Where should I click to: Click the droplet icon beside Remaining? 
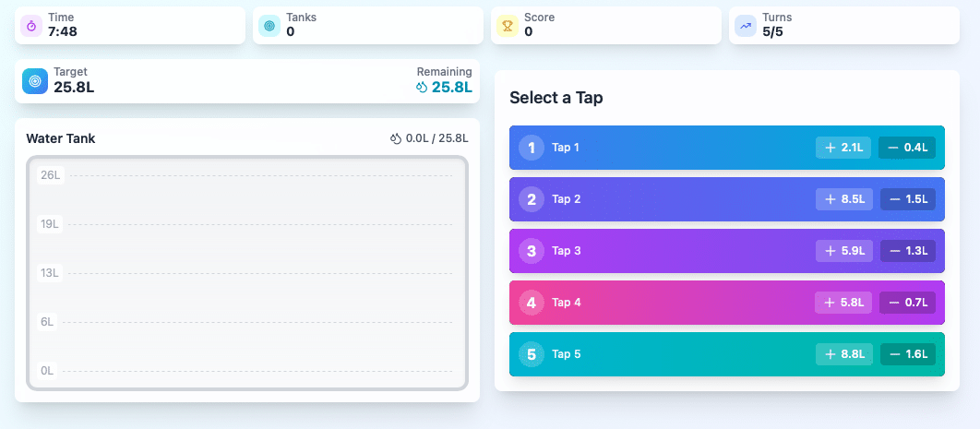(423, 88)
